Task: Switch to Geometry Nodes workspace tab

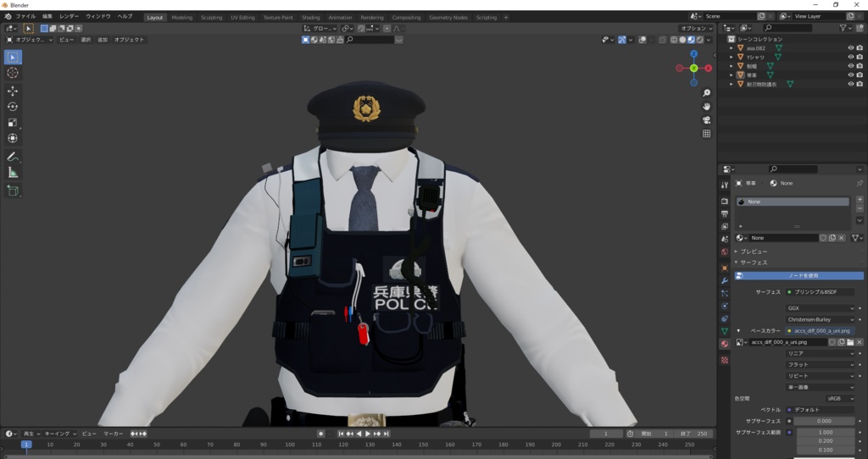Action: pos(448,18)
